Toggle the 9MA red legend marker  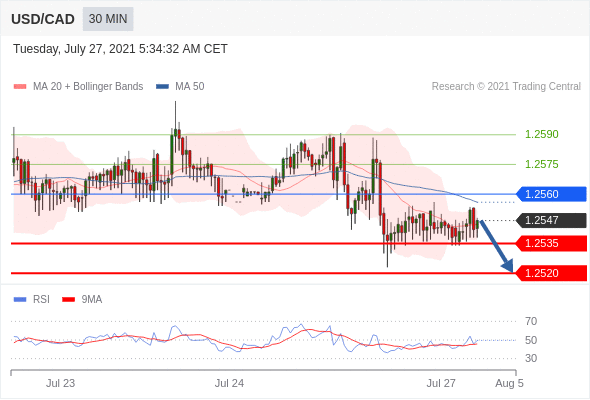[x=68, y=300]
